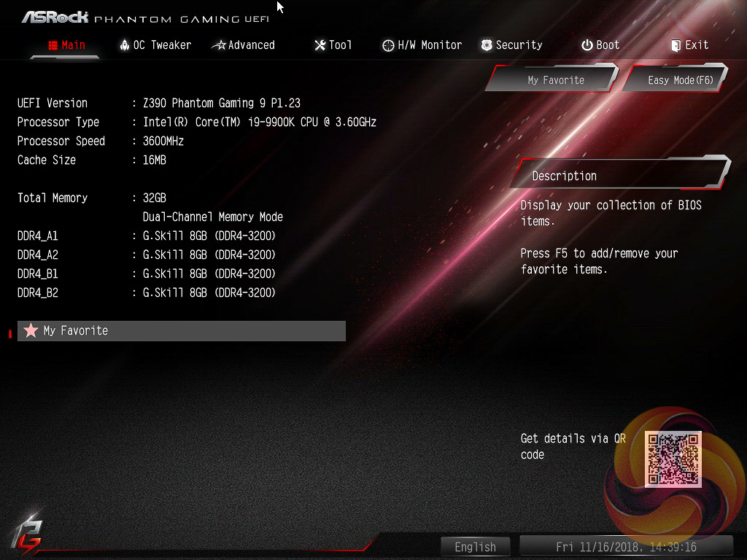Viewport: 747px width, 560px height.
Task: Click the H/W Monitor gauge icon
Action: click(388, 45)
